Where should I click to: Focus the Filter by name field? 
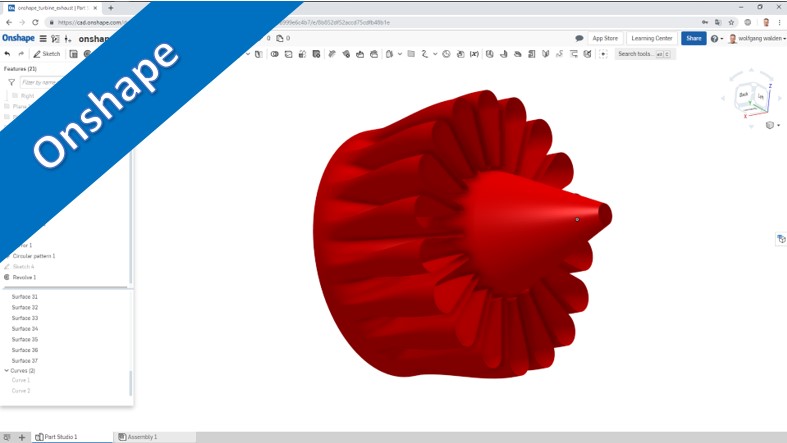(x=40, y=82)
